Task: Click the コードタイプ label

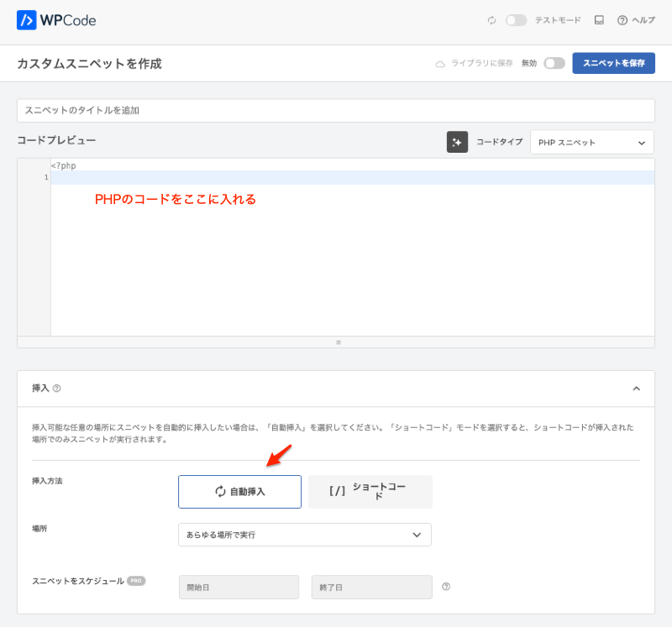Action: pyautogui.click(x=499, y=142)
